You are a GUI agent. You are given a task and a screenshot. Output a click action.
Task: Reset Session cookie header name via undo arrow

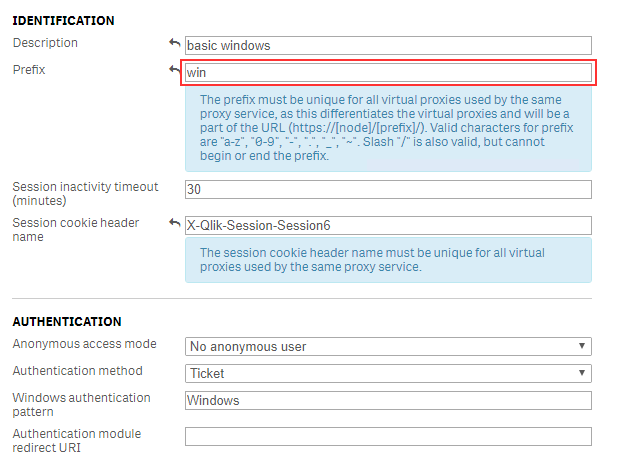coord(174,223)
